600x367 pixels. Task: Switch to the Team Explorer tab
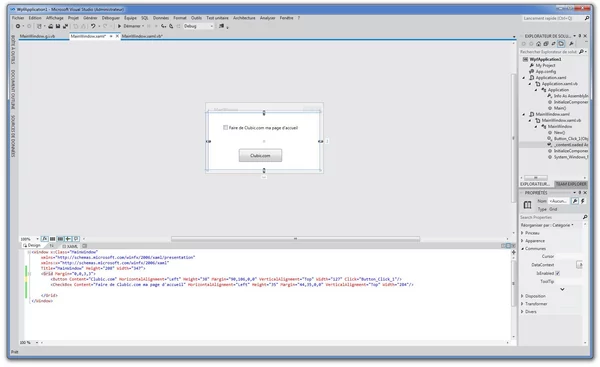point(571,184)
